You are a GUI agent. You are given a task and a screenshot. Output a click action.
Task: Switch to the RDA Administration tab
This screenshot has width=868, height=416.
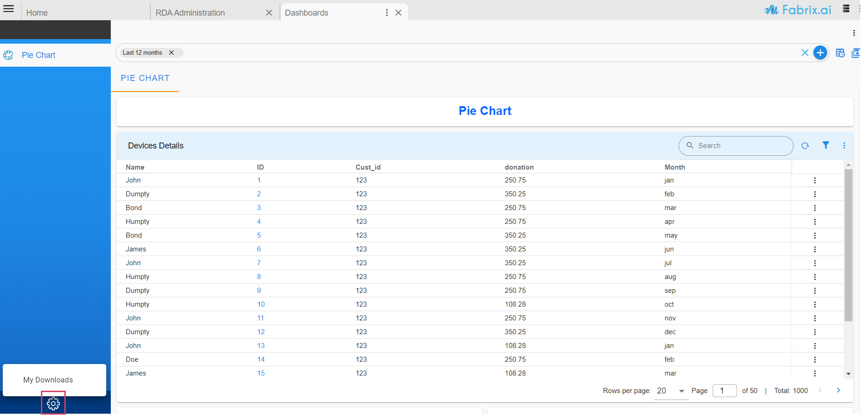click(190, 13)
